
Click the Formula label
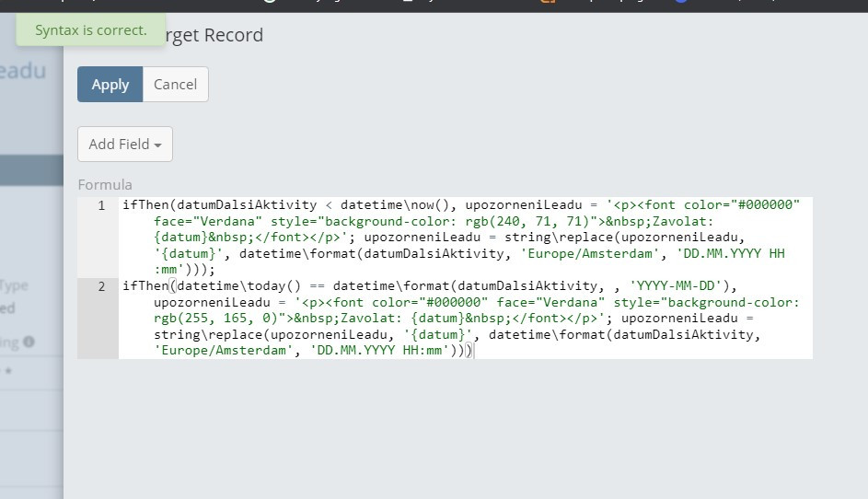[105, 184]
